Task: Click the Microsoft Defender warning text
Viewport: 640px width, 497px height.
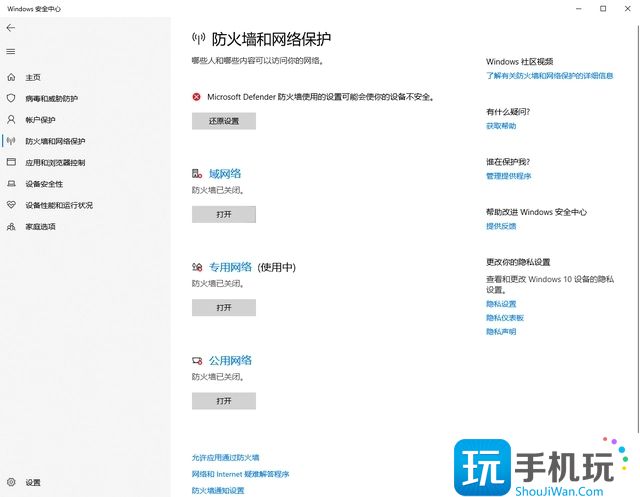Action: [x=321, y=97]
